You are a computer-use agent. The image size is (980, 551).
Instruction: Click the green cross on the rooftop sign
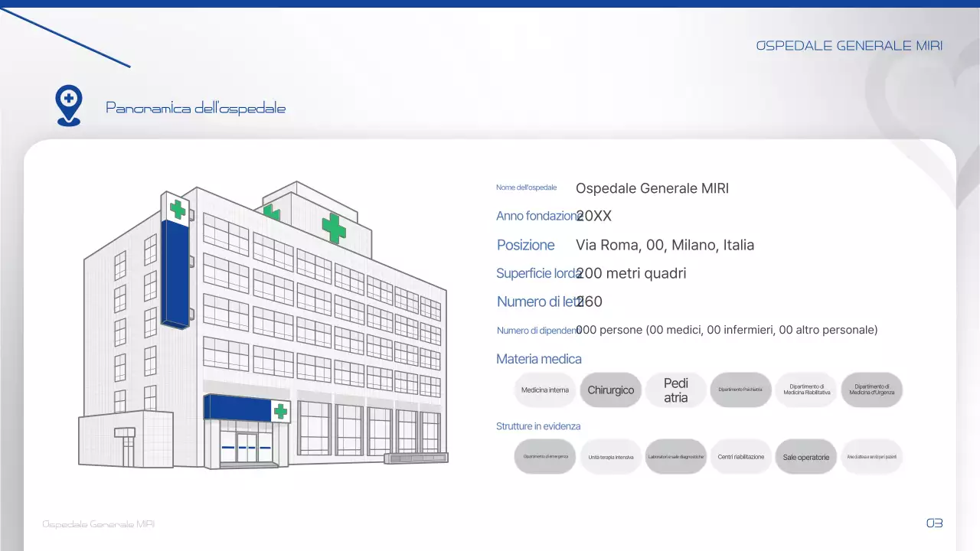tap(333, 227)
